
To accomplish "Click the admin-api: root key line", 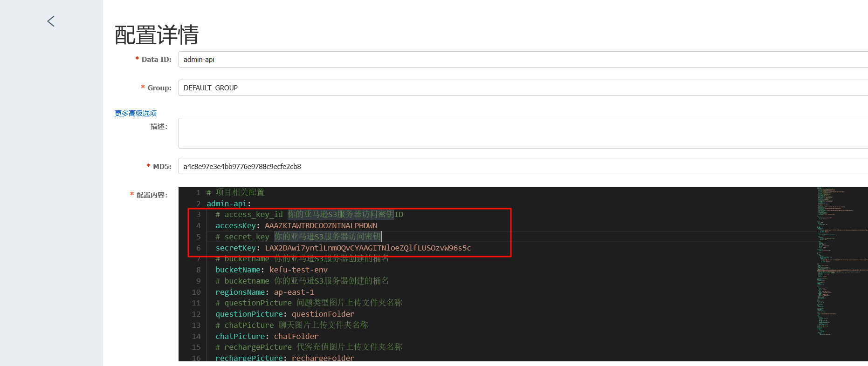I will pos(228,204).
